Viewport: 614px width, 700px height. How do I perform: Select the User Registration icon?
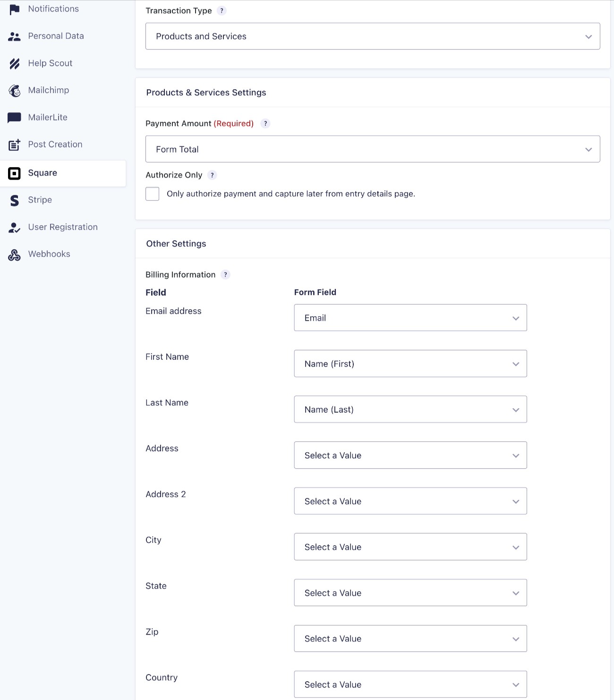14,227
